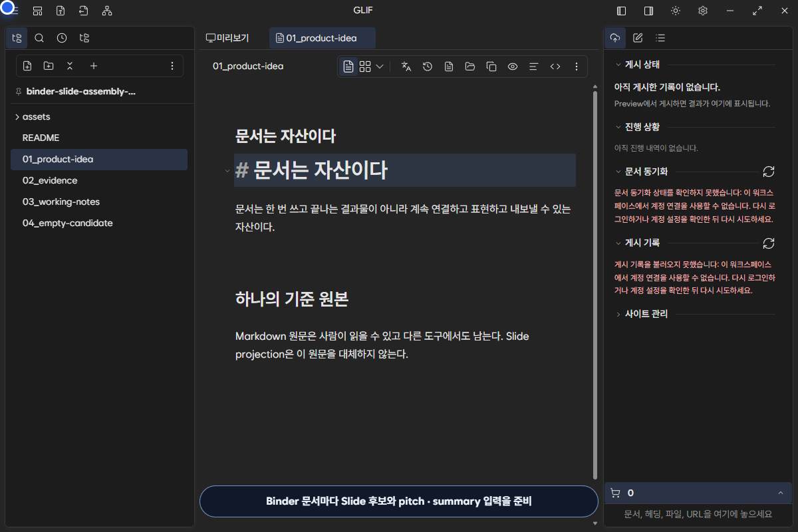798x532 pixels.
Task: Collapse the basket panel chevron
Action: 781,493
